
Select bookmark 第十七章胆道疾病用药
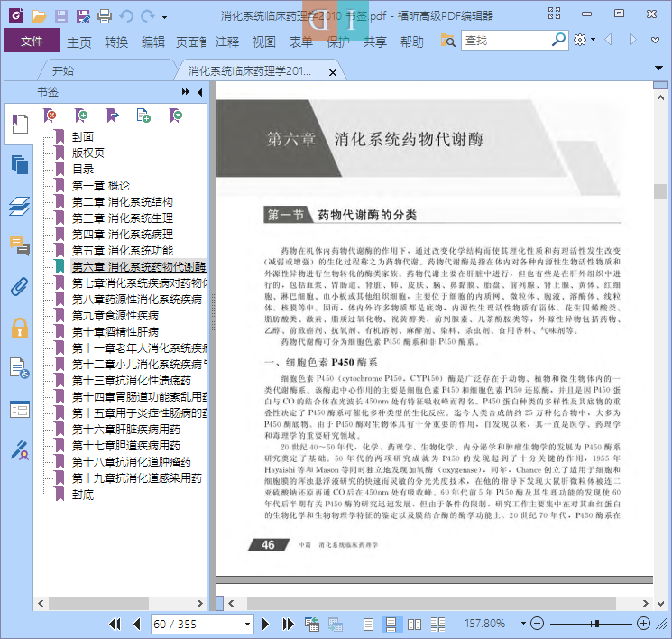[x=126, y=446]
